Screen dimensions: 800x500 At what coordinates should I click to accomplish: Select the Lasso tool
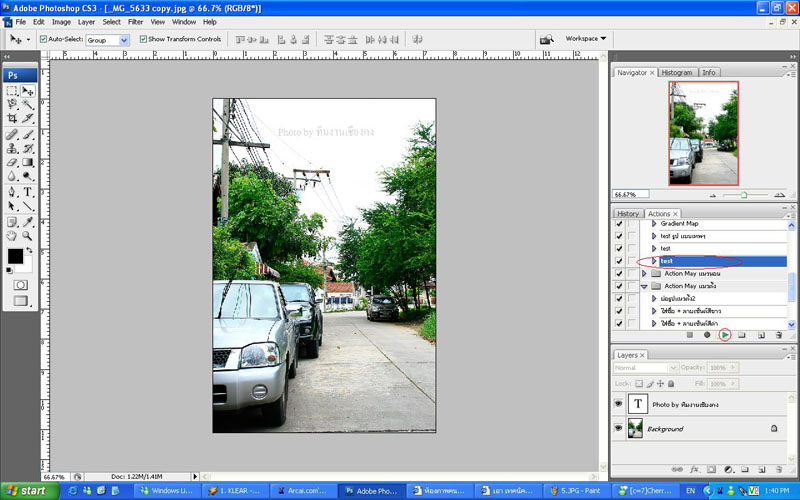[x=12, y=105]
